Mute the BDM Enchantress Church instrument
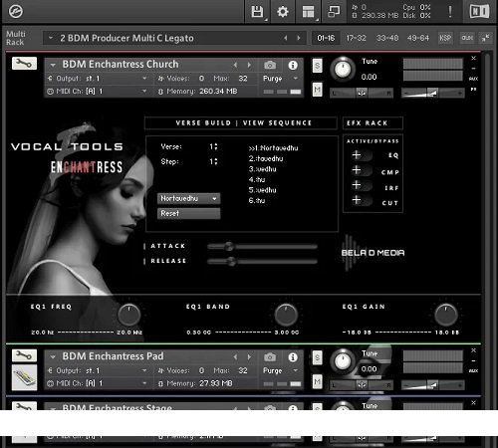This screenshot has width=498, height=448. tap(318, 89)
